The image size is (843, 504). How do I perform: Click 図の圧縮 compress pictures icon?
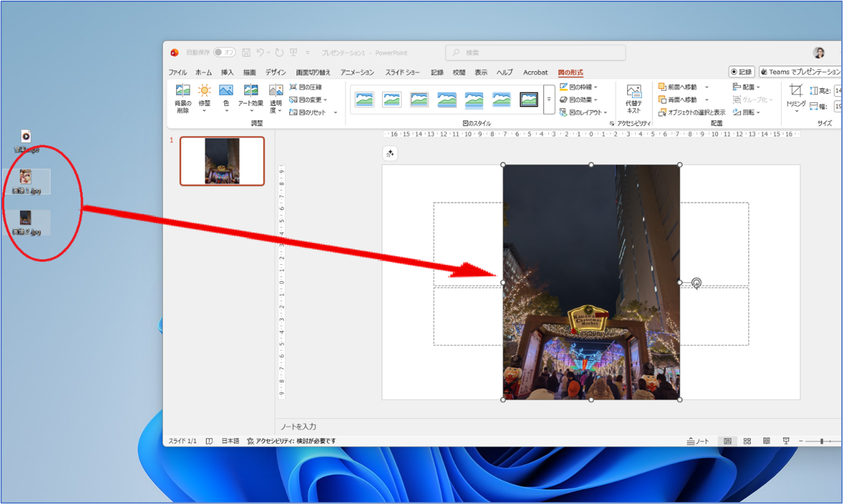(293, 87)
